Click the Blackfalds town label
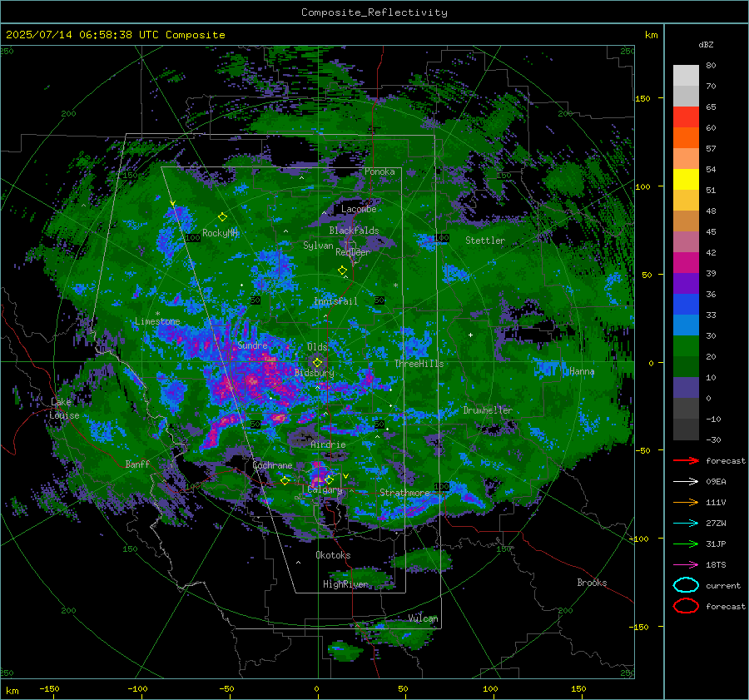This screenshot has height=700, width=749. point(354,231)
